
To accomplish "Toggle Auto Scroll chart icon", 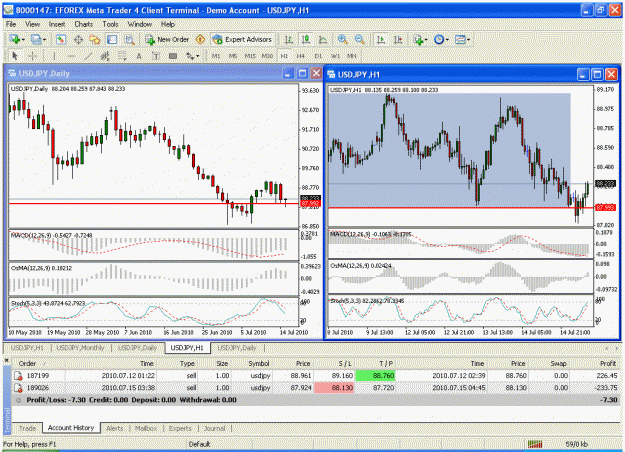I will (381, 39).
